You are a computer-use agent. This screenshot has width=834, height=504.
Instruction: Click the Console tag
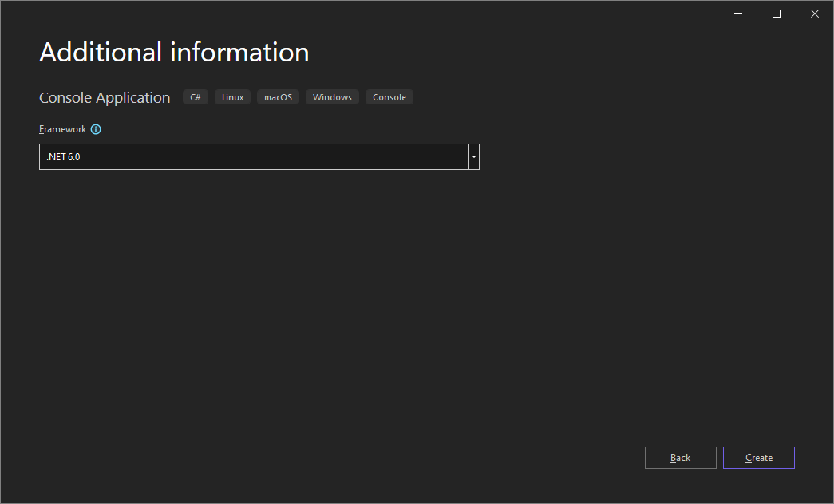(x=389, y=97)
